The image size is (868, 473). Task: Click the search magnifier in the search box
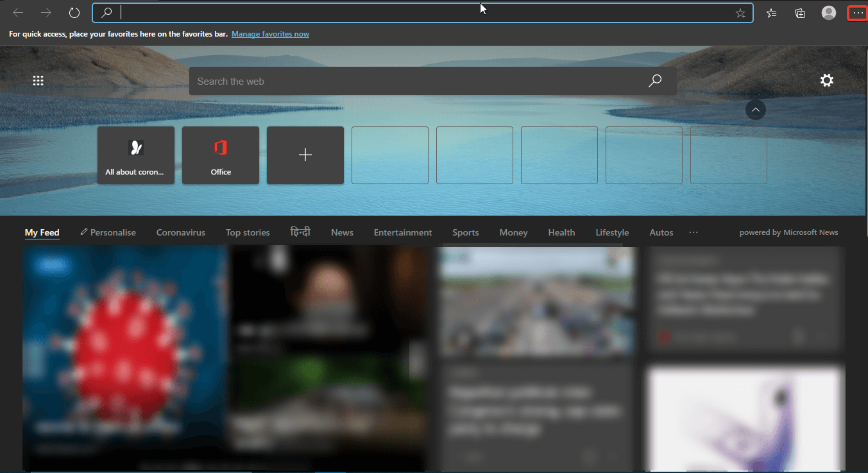tap(655, 81)
